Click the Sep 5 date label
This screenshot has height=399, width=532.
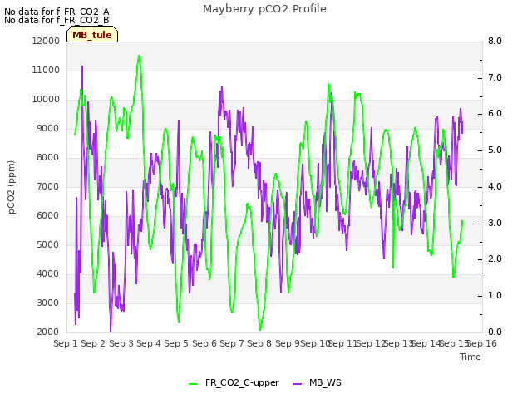[176, 343]
